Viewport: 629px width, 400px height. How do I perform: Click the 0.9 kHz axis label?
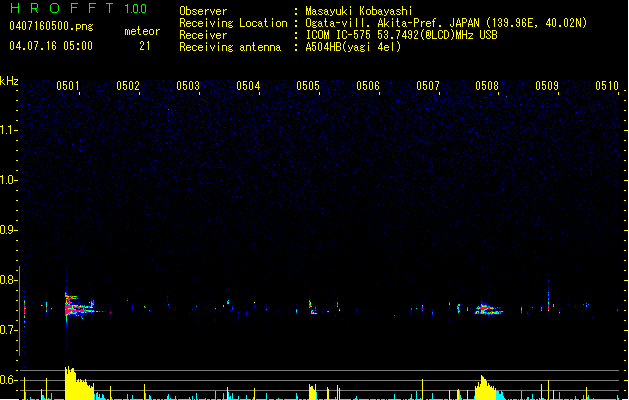[8, 230]
